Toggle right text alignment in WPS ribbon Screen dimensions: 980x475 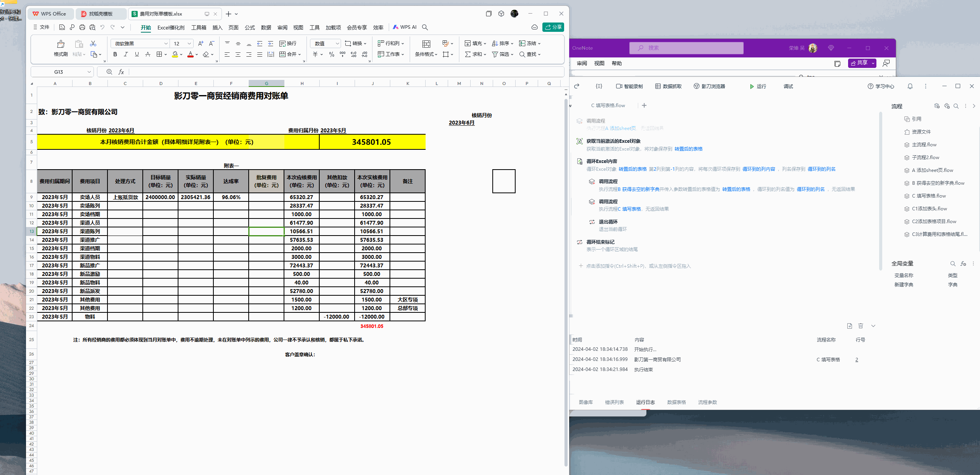249,54
